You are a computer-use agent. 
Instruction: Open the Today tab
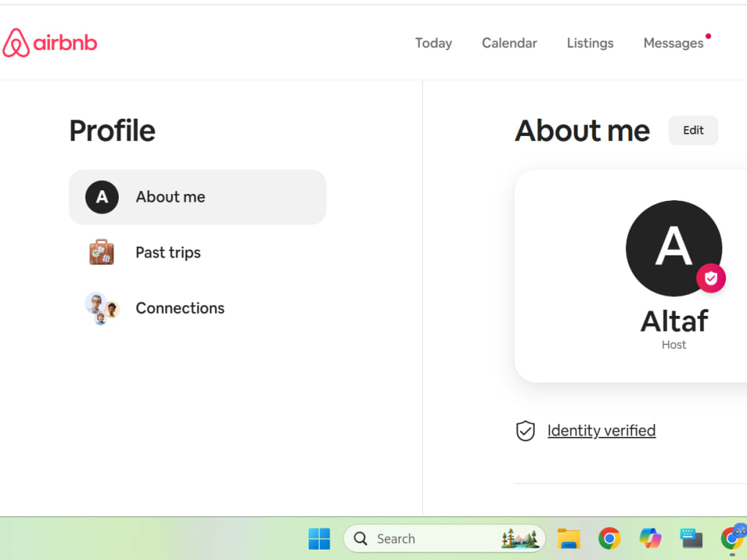click(433, 43)
